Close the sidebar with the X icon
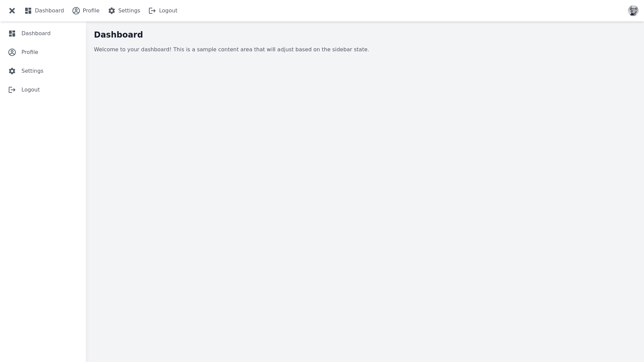The image size is (644, 362). (x=12, y=11)
